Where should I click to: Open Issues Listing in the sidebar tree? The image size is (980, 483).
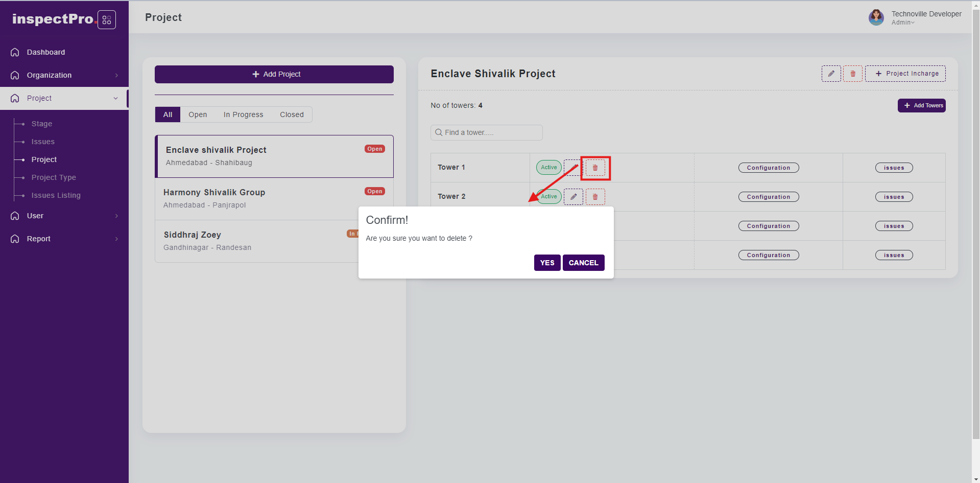[x=56, y=195]
